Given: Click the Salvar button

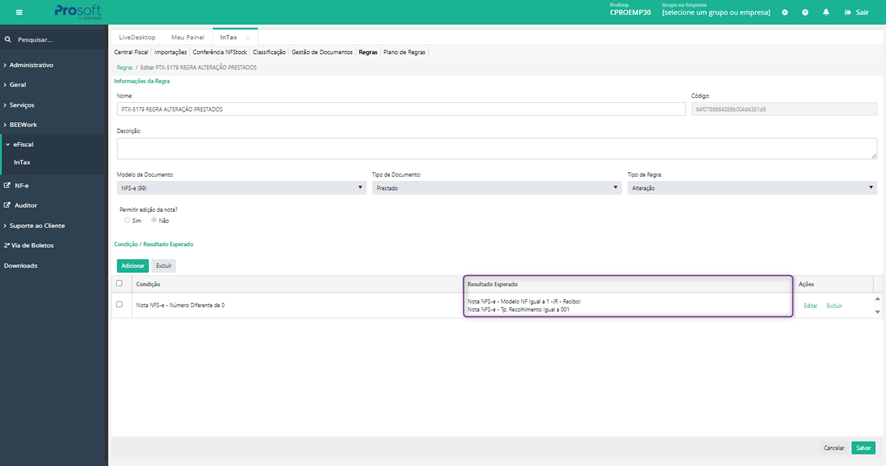Looking at the screenshot, I should (863, 448).
